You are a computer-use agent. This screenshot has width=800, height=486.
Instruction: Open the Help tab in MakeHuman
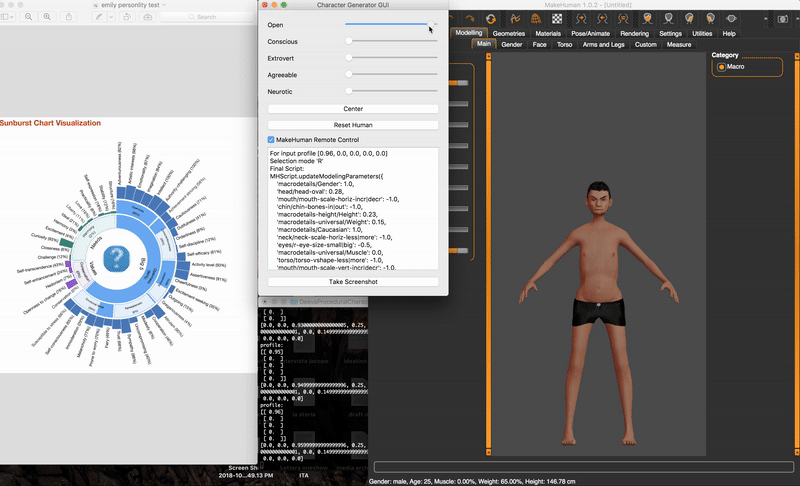729,33
